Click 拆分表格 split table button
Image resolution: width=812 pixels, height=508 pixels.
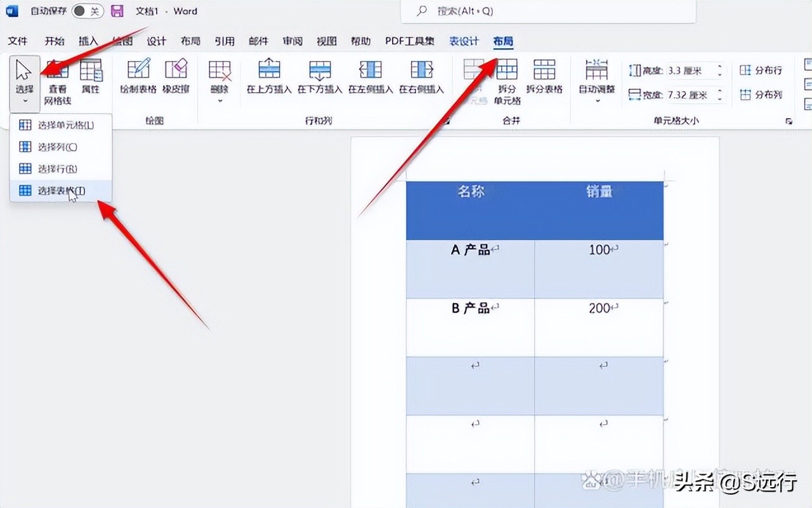[544, 77]
